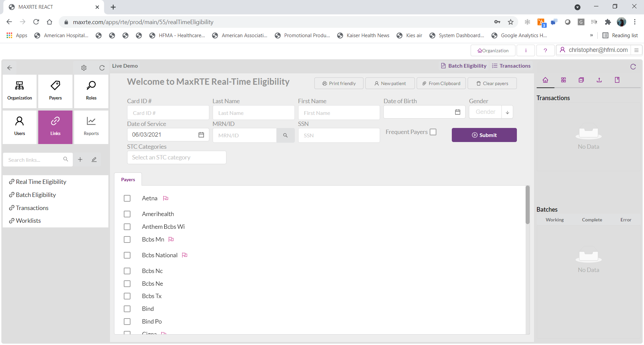
Task: Select the Amerihealth payer checkbox
Action: pos(127,214)
